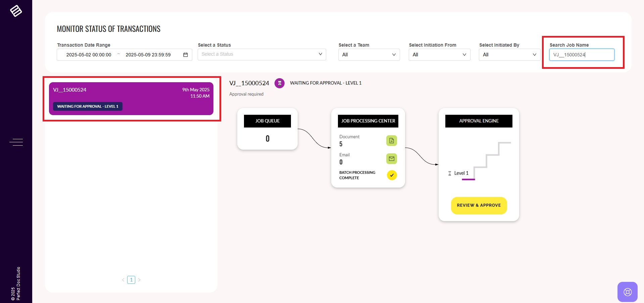
Task: Click the start date 2025-05-02 field
Action: tap(89, 55)
